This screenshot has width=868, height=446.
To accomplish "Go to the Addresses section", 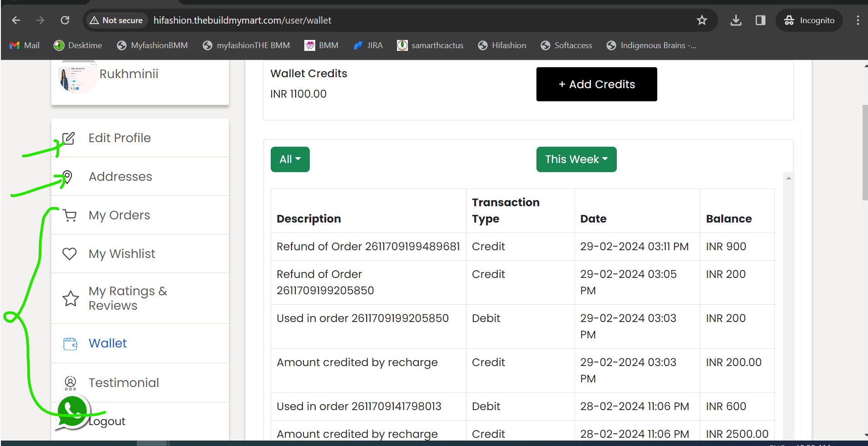I will [140, 177].
